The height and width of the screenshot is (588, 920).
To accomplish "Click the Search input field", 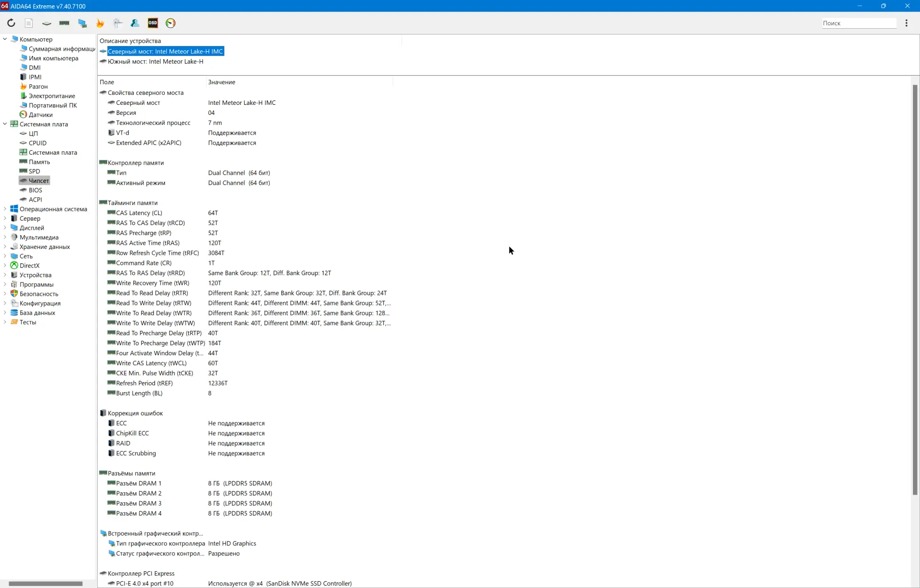I will pyautogui.click(x=859, y=23).
